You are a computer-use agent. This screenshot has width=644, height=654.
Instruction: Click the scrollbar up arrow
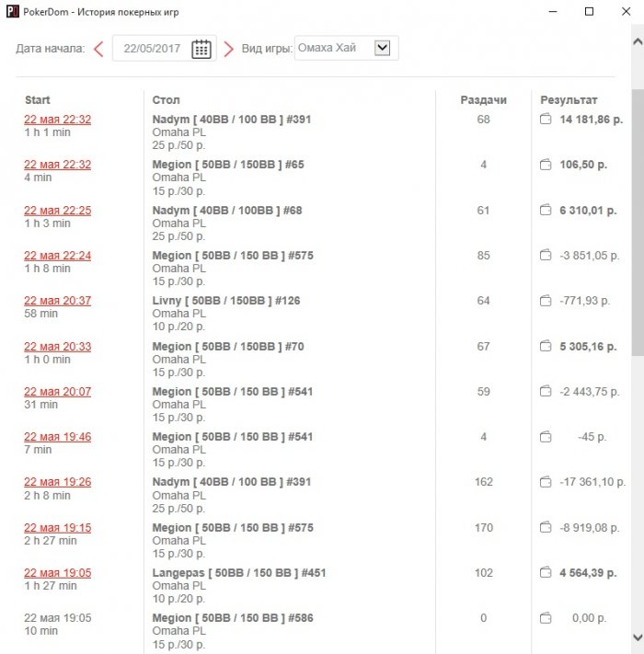tap(638, 41)
